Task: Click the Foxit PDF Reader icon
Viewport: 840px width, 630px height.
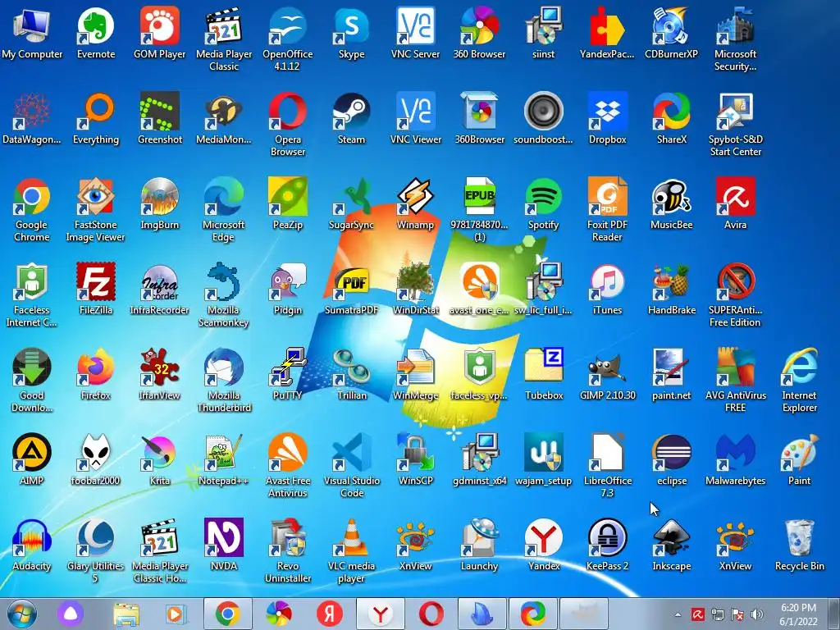Action: [x=607, y=209]
